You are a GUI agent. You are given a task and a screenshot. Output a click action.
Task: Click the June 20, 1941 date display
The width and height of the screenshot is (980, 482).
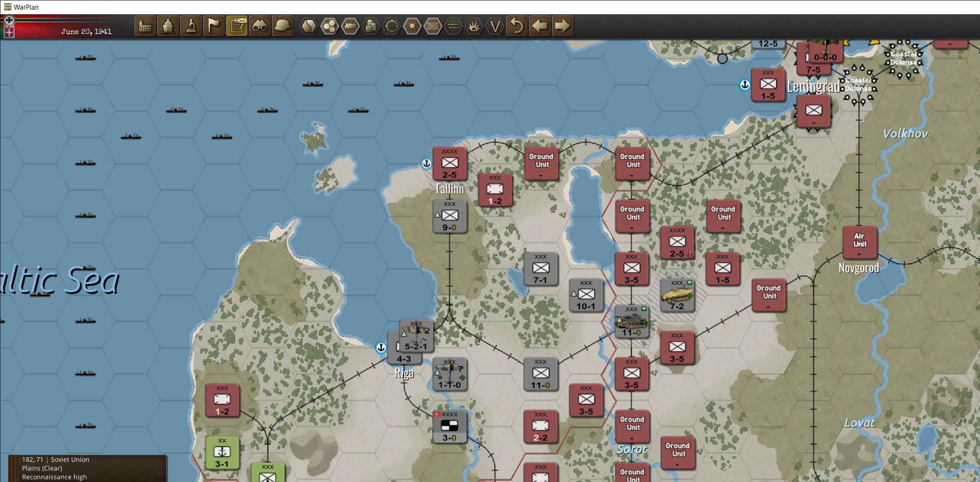pos(87,32)
